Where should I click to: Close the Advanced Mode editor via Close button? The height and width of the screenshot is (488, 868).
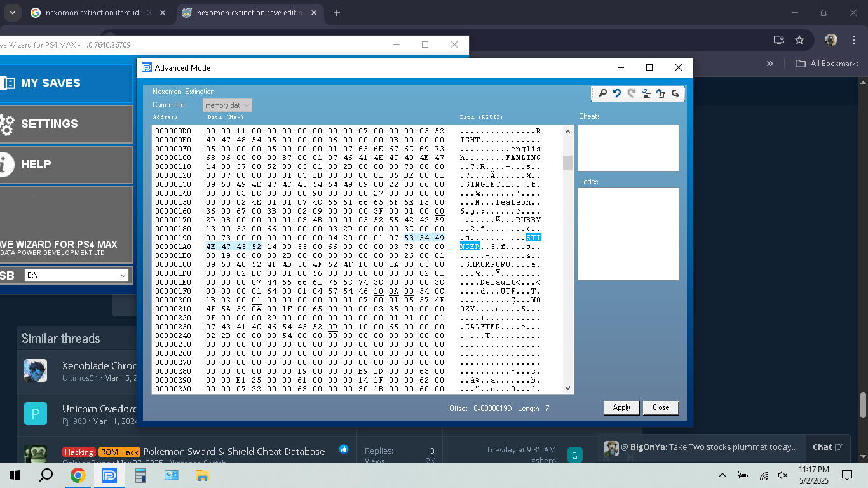point(661,407)
